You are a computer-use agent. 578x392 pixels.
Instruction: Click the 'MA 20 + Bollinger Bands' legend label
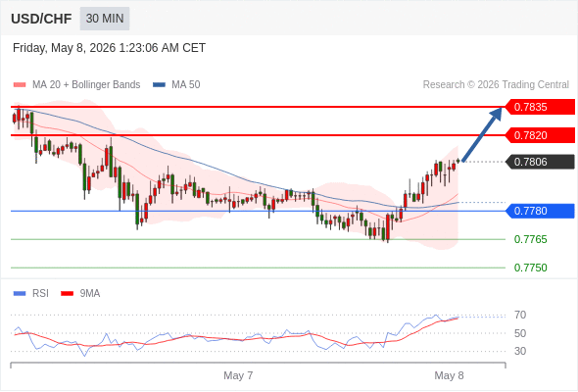(86, 85)
